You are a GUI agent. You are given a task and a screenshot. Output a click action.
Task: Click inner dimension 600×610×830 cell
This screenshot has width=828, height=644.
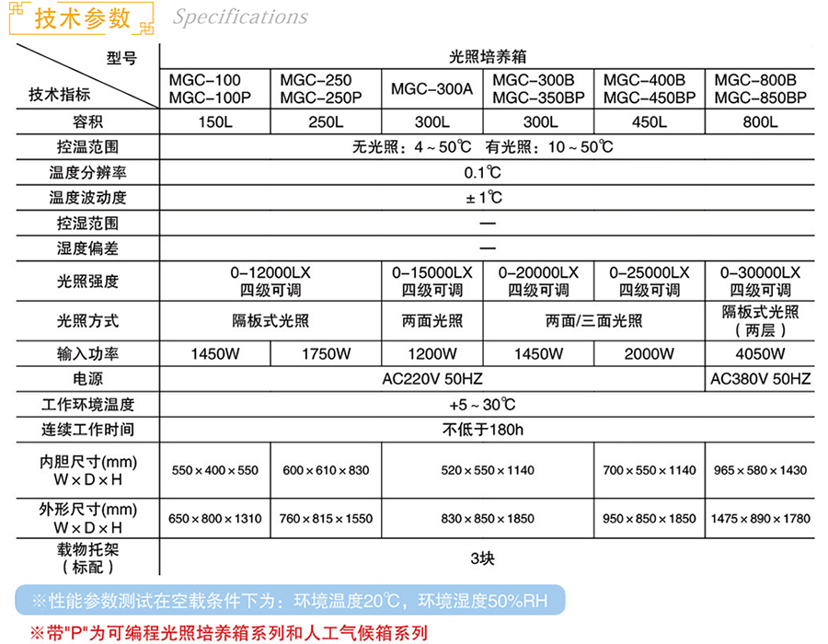(x=325, y=470)
